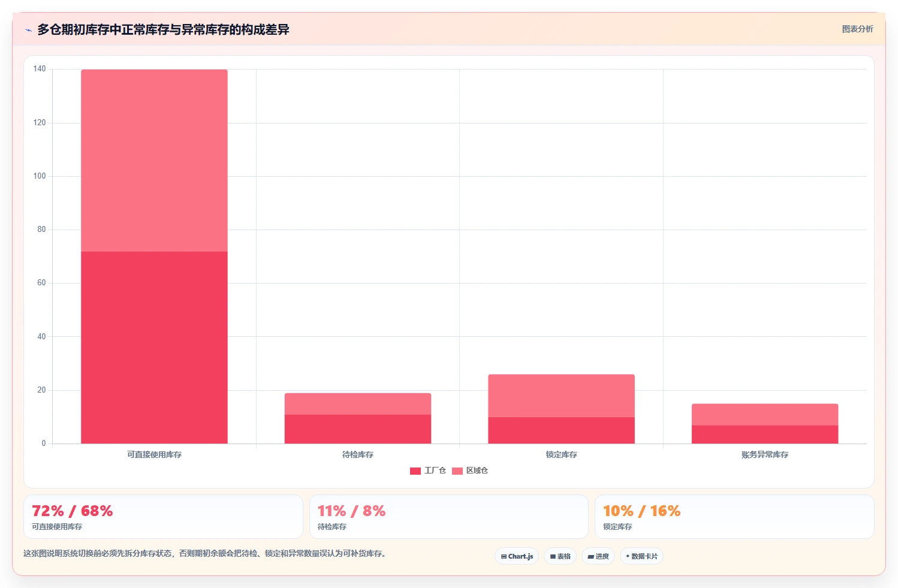Open the 10% / 16% stat card
The width and height of the screenshot is (898, 588).
734,517
